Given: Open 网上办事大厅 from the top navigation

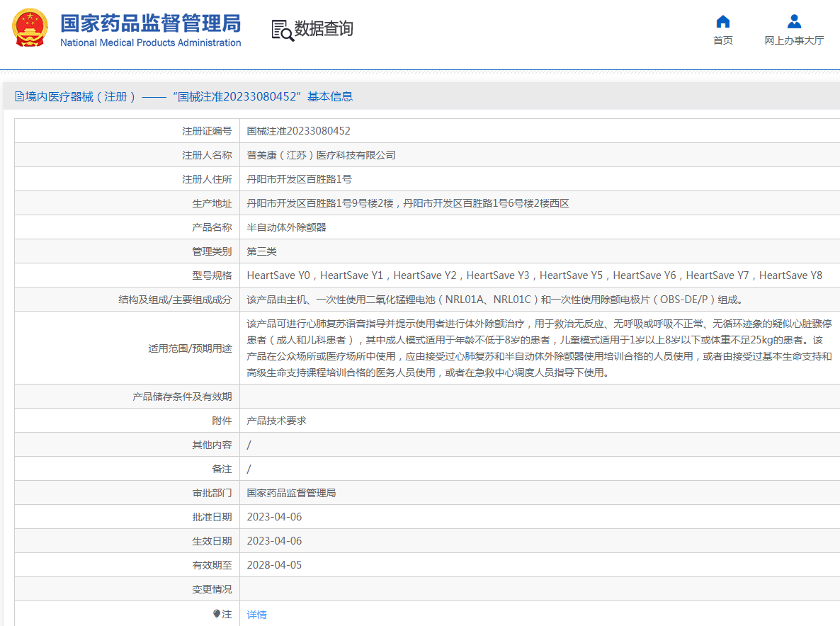Looking at the screenshot, I should click(795, 40).
